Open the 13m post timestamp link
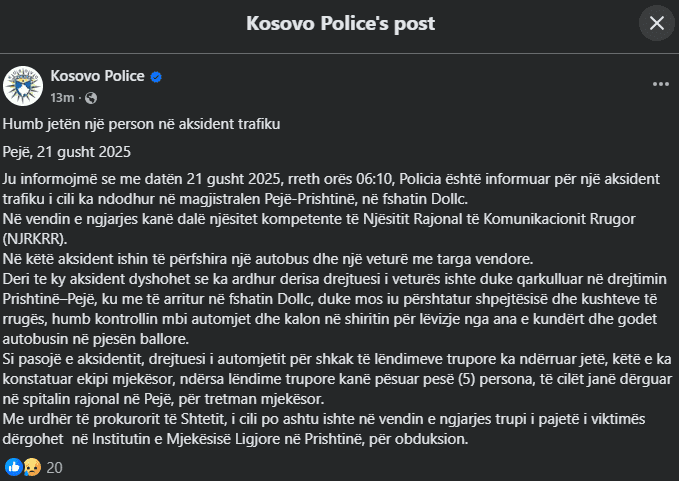Image resolution: width=679 pixels, height=481 pixels. (62, 97)
